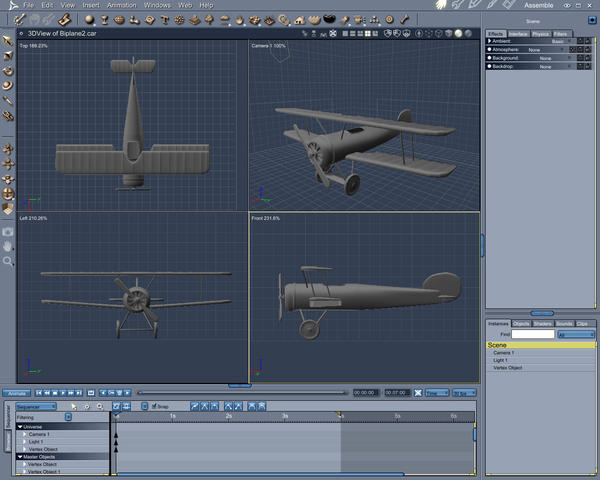Click the hand pan tool
600x480 pixels.
pyautogui.click(x=8, y=245)
